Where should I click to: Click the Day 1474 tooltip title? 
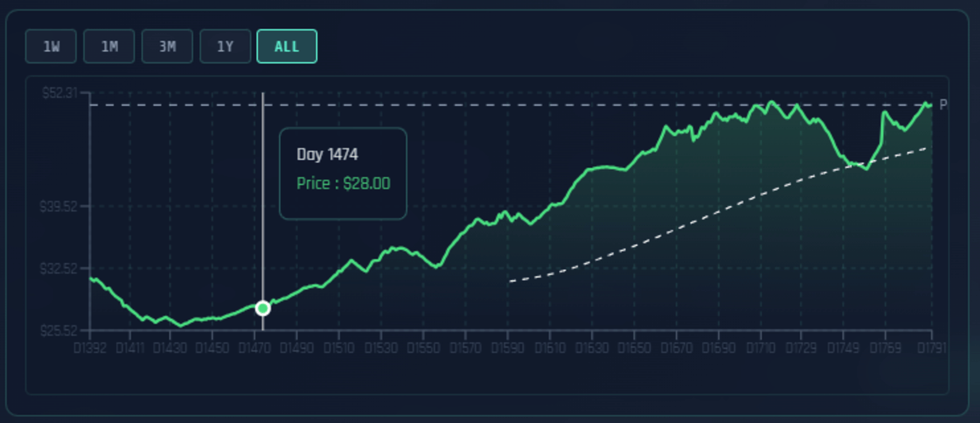click(x=327, y=154)
